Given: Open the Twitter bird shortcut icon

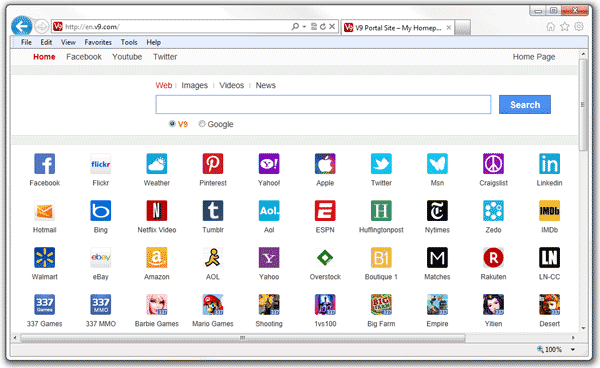Looking at the screenshot, I should 381,164.
